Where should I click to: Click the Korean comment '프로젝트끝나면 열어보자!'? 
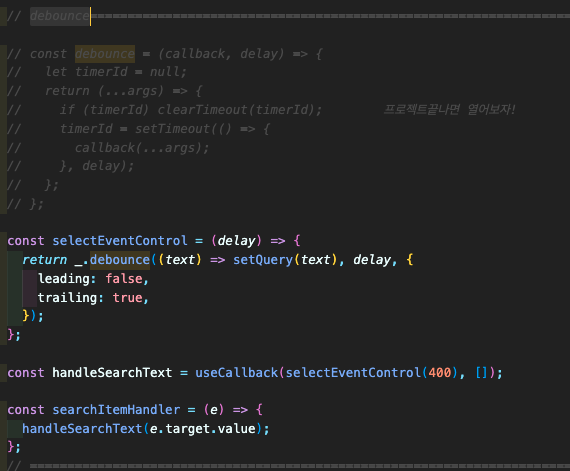(450, 109)
